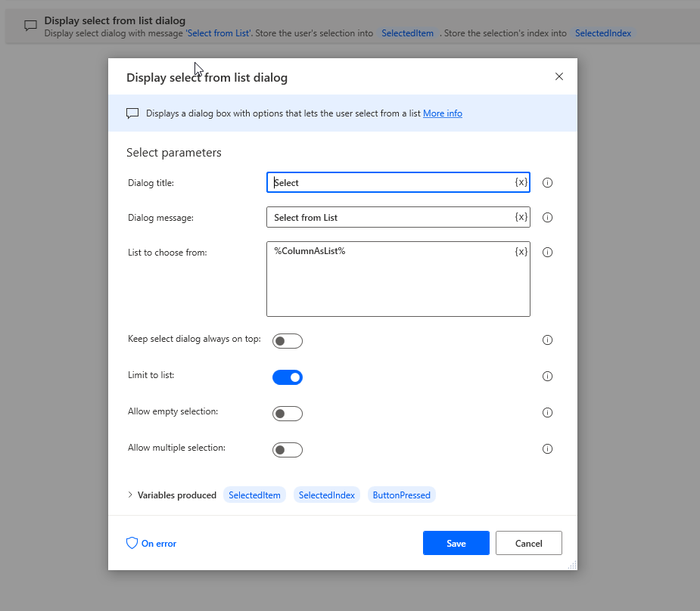Turn off the Limit to list toggle
This screenshot has height=611, width=700.
(288, 377)
